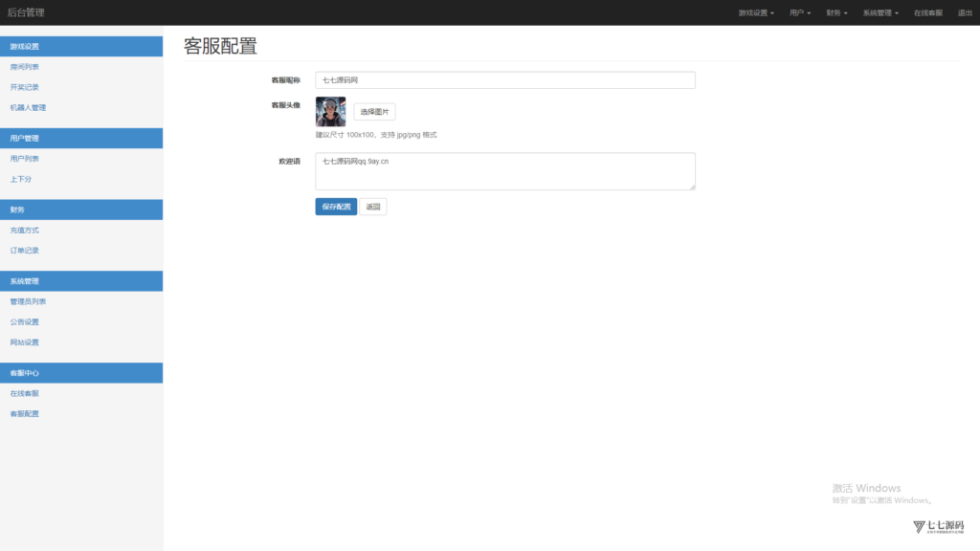Select 开奖记录 from the sidebar

coord(25,87)
